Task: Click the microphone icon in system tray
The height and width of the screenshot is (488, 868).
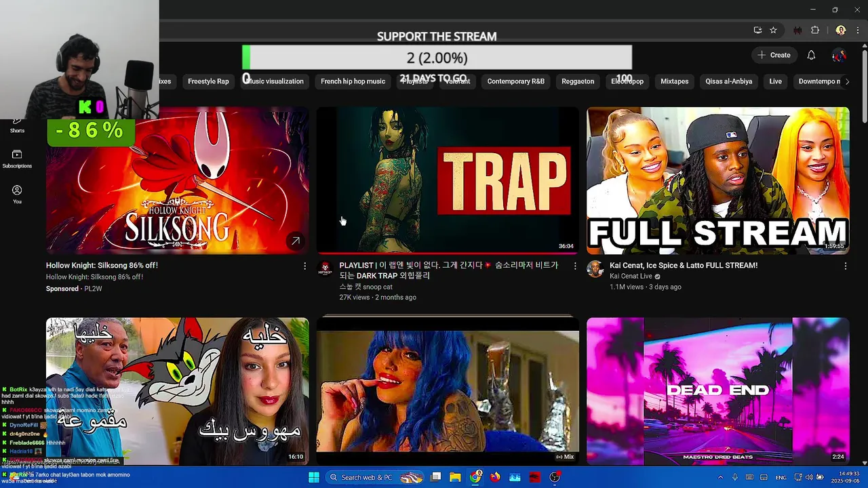Action: (x=734, y=477)
